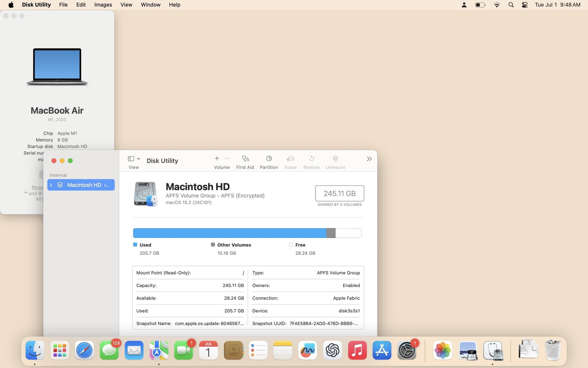Click the Restore toolbar icon
The height and width of the screenshot is (368, 588).
coord(311,159)
